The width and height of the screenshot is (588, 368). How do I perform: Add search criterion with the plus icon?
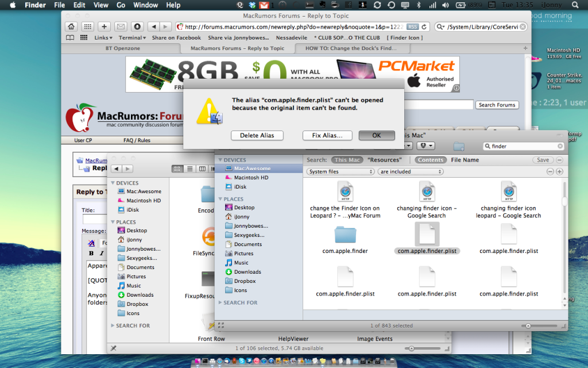(x=559, y=171)
